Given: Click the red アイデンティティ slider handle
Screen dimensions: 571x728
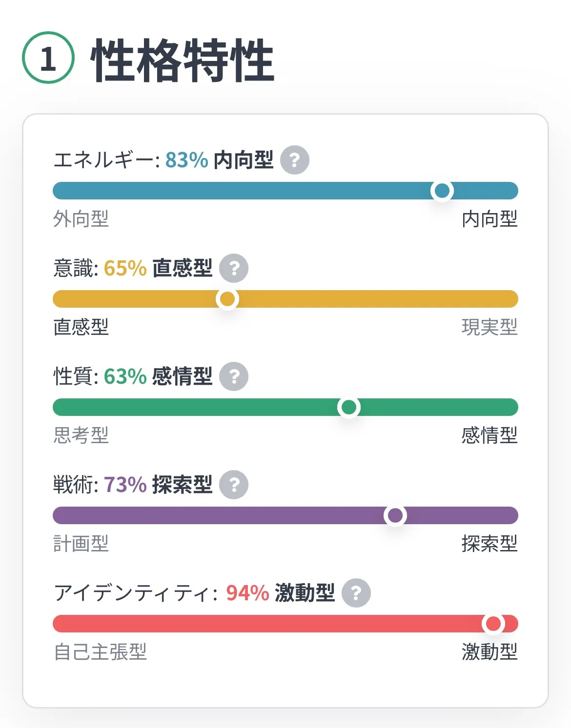Looking at the screenshot, I should coord(493,624).
